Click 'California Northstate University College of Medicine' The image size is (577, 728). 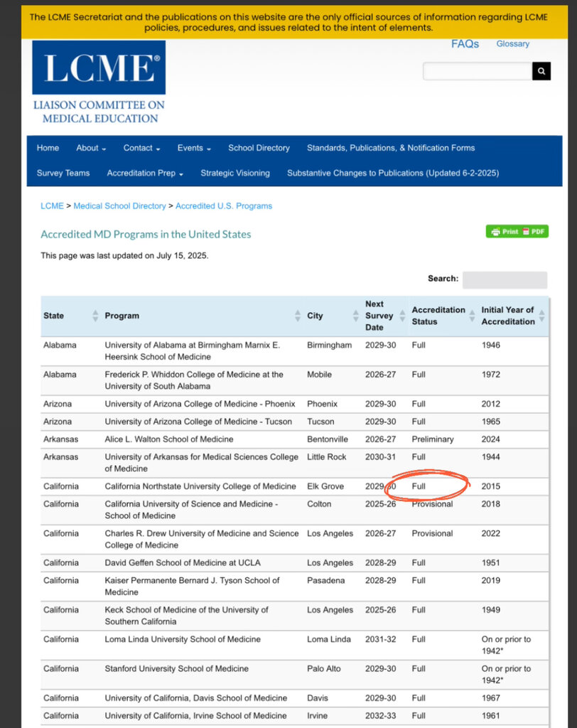click(200, 486)
